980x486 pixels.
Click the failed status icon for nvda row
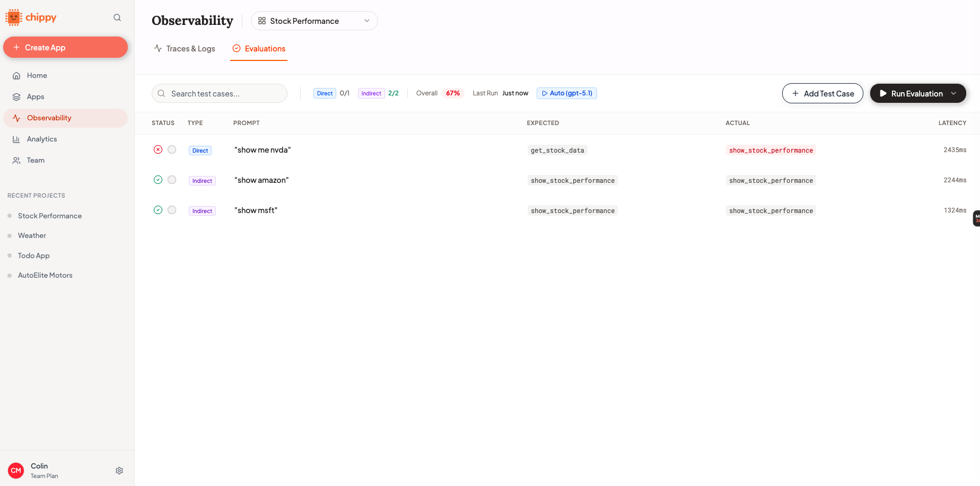coord(158,149)
